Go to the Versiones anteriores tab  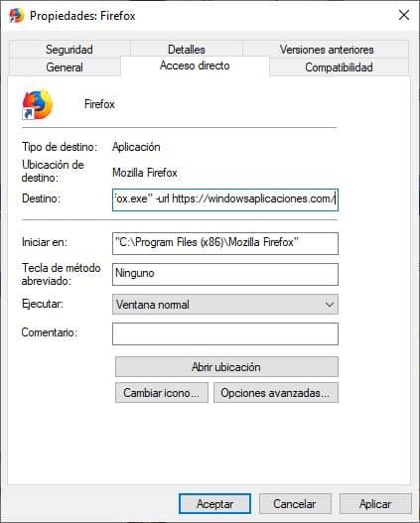[x=327, y=50]
